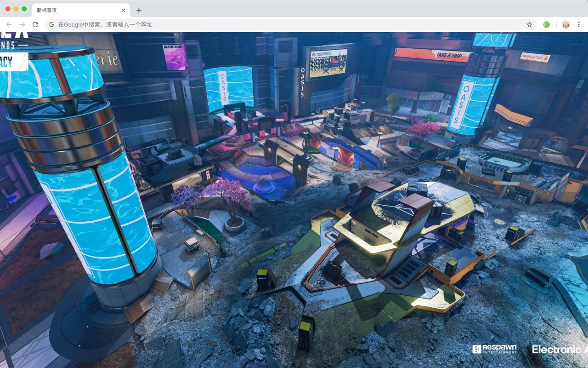The width and height of the screenshot is (588, 368).
Task: Open the Chrome three-dot menu
Action: [579, 24]
